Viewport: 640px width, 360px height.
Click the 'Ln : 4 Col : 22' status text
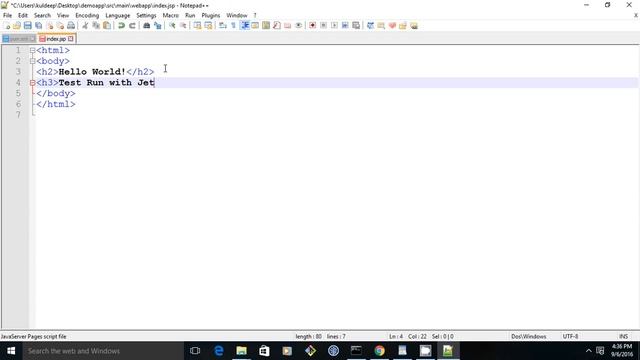[x=408, y=336]
